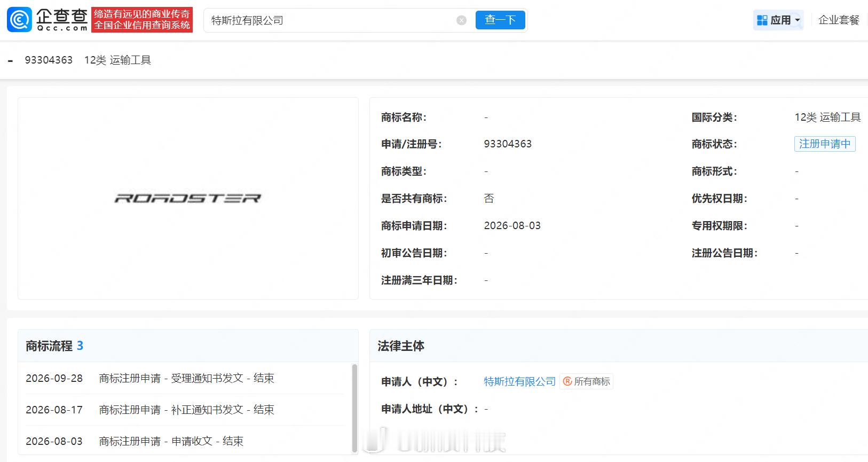Click the 93304363 value beside 申请/注册号

pyautogui.click(x=508, y=144)
